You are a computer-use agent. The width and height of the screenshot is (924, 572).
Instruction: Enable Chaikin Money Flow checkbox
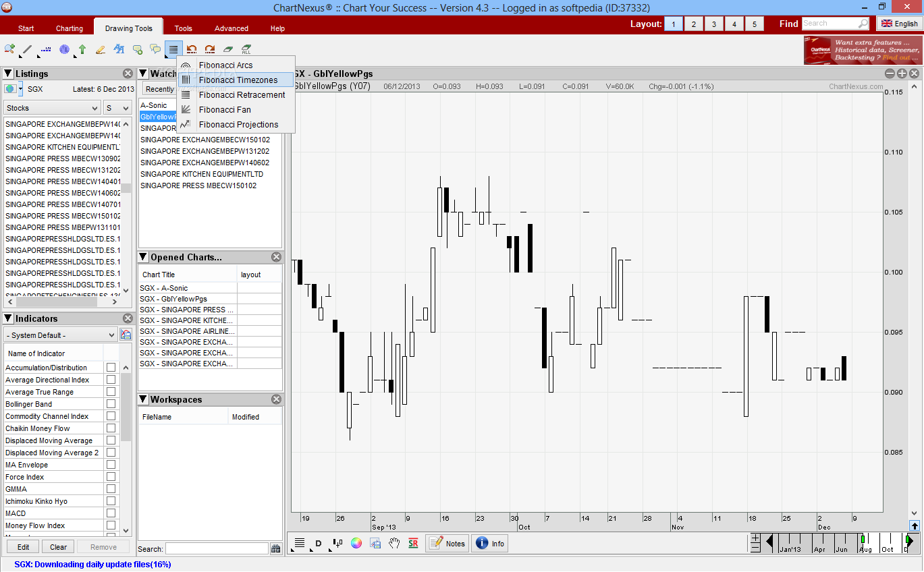[x=111, y=428]
